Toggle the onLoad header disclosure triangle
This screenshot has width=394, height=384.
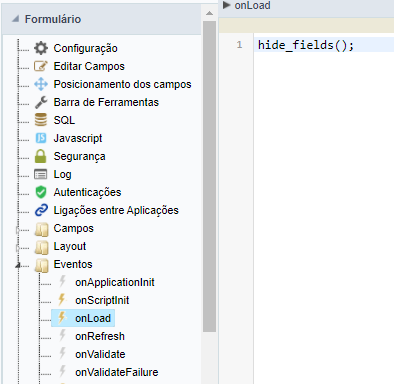tap(227, 5)
